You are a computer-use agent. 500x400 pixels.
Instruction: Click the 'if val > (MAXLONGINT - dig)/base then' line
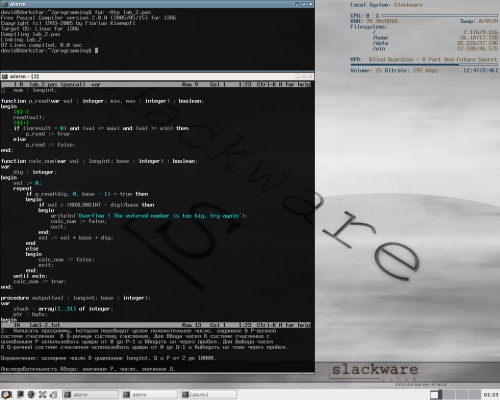(96, 205)
